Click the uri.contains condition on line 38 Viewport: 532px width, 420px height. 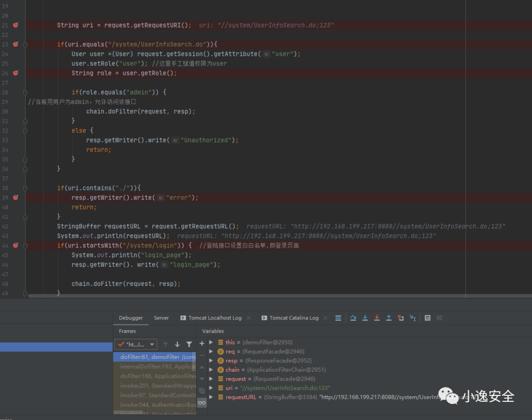[99, 188]
